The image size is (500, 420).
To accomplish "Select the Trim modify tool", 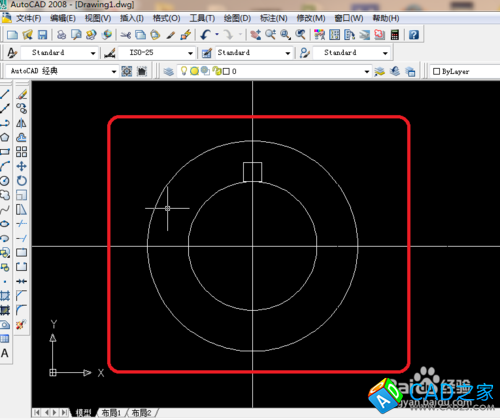I will click(x=21, y=224).
